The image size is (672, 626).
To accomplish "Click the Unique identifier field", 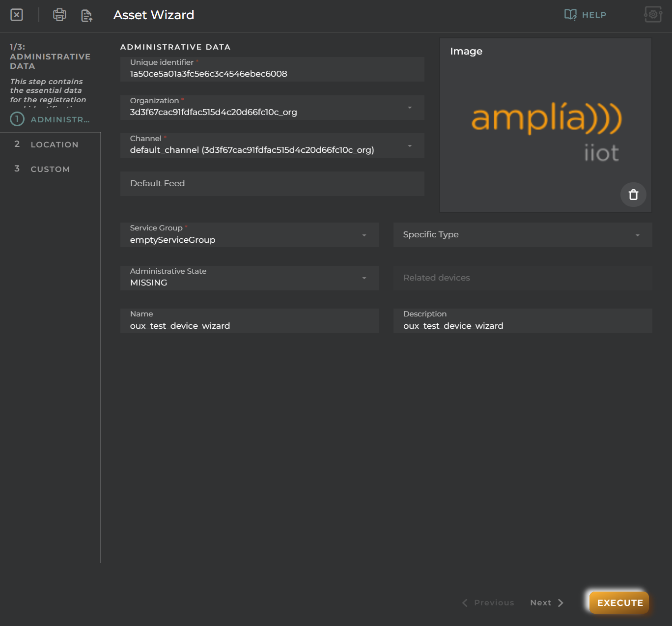I will tap(272, 69).
